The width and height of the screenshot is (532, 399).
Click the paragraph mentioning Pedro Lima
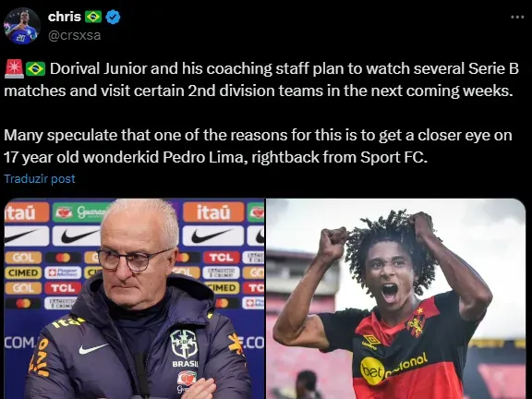(258, 146)
